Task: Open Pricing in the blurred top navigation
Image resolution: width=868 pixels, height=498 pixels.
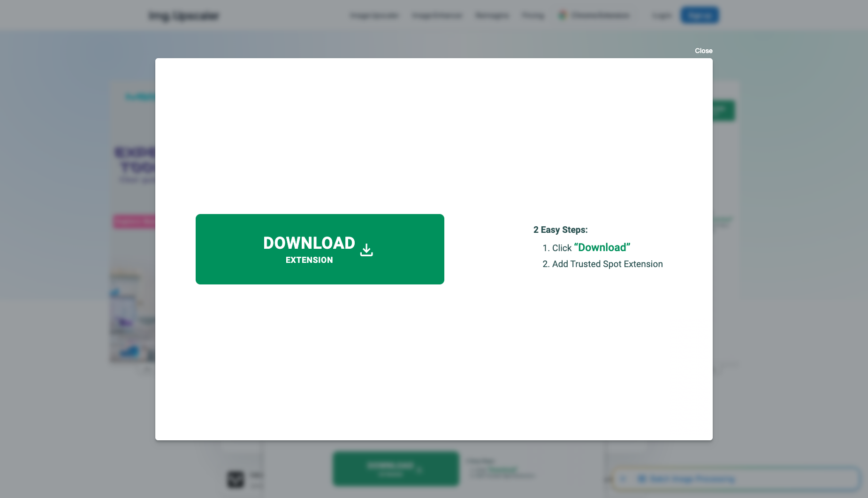Action: click(x=533, y=15)
